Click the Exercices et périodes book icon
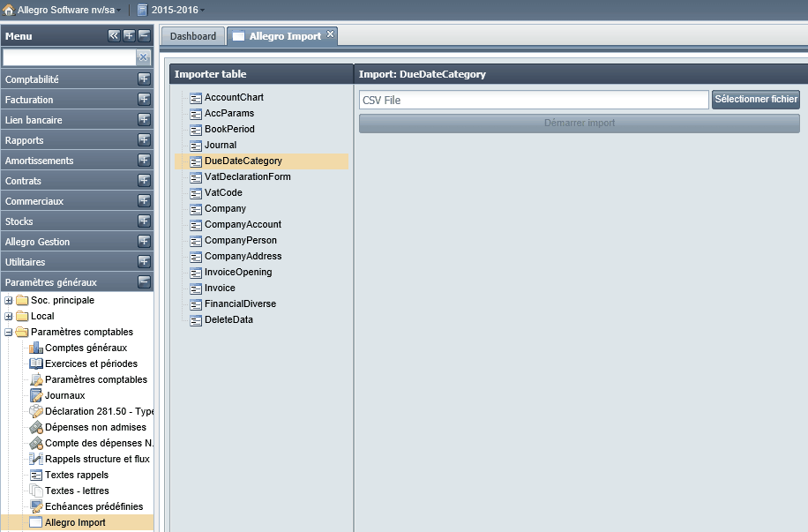 point(36,364)
